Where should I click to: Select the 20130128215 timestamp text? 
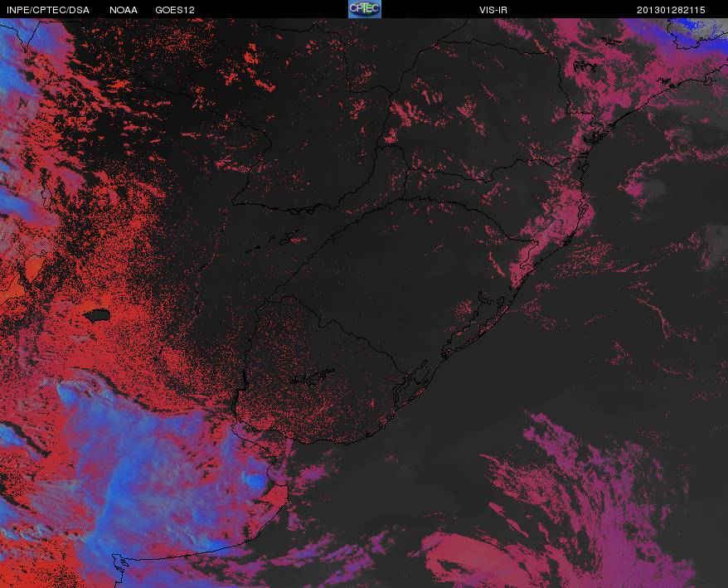[671, 10]
